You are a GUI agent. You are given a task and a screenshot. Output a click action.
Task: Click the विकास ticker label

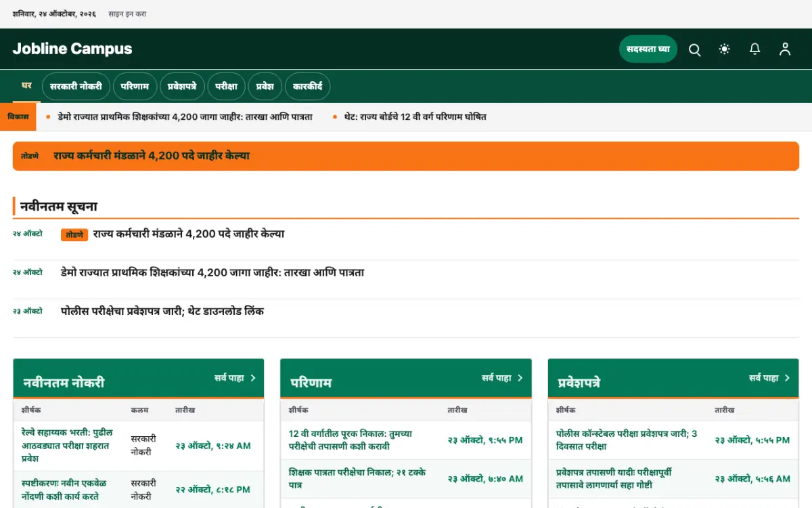18,117
